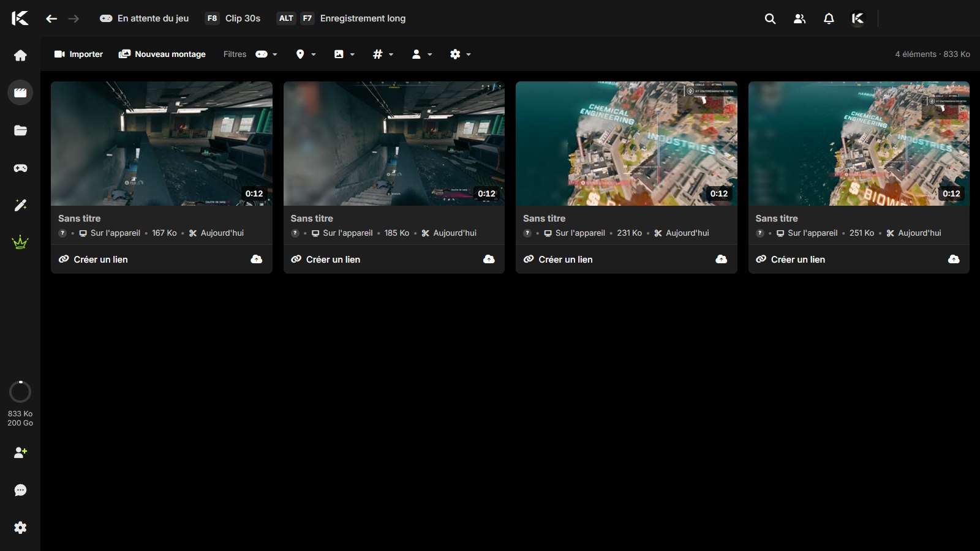
Task: Click the question mark on the 185 Ko clip
Action: point(295,233)
